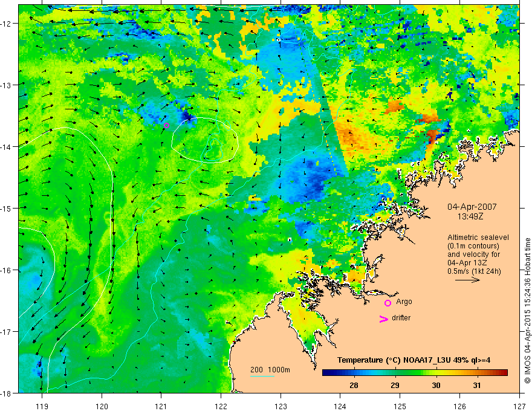Click the longitude axis label "121"

coord(161,406)
